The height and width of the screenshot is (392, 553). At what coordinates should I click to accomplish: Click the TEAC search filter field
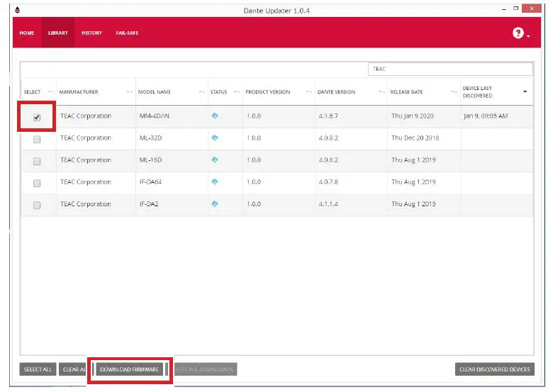tap(451, 69)
